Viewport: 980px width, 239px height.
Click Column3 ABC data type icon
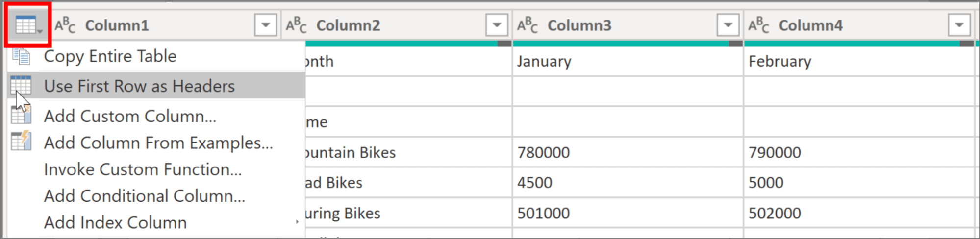coord(528,25)
